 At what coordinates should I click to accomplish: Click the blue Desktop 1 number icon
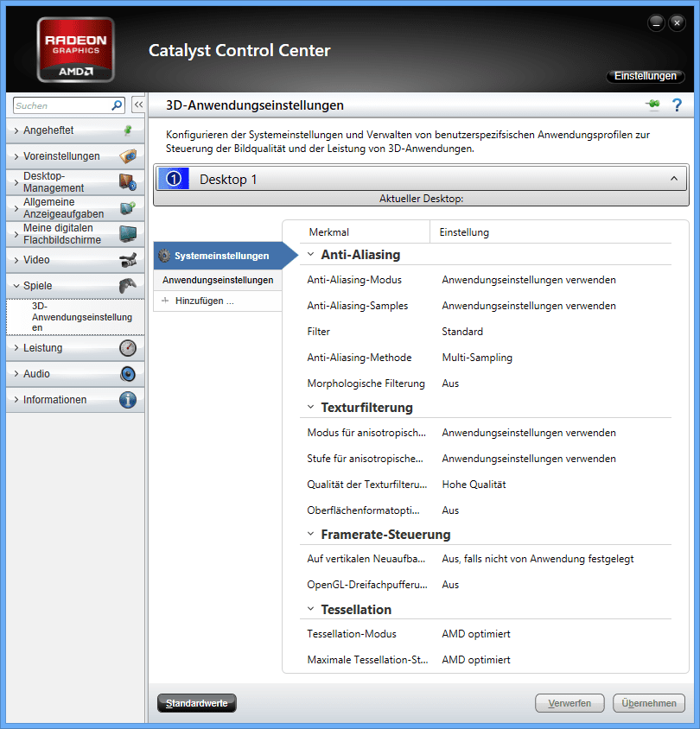[174, 179]
